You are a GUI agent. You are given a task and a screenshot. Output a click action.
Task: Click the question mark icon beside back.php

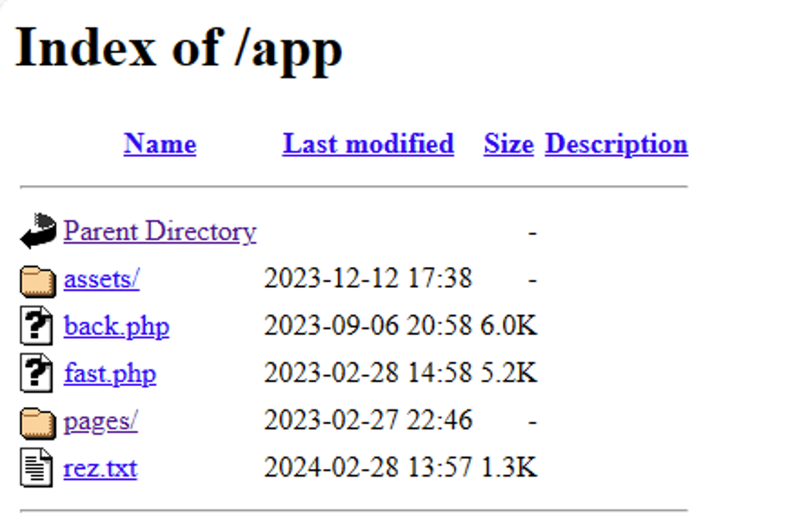(36, 327)
